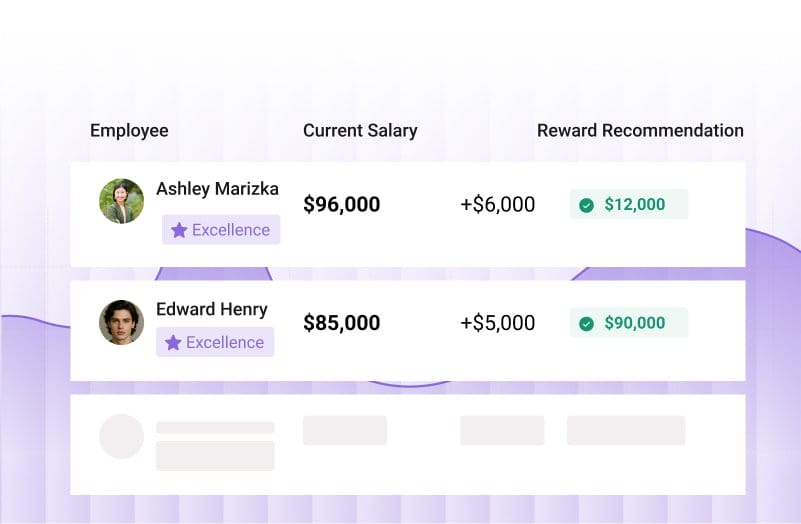The width and height of the screenshot is (801, 524).
Task: Click the star icon in Edward's Excellence badge
Action: click(x=173, y=342)
